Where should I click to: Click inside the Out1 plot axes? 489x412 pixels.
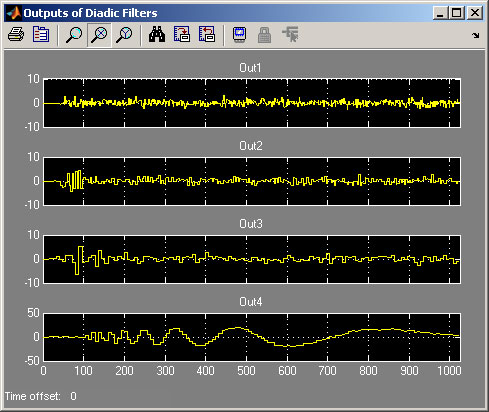pos(252,103)
